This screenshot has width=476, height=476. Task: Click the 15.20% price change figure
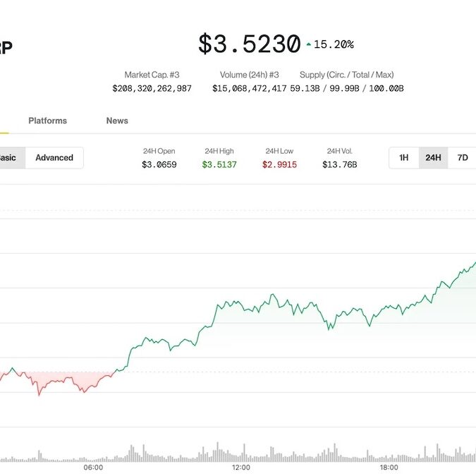(334, 44)
